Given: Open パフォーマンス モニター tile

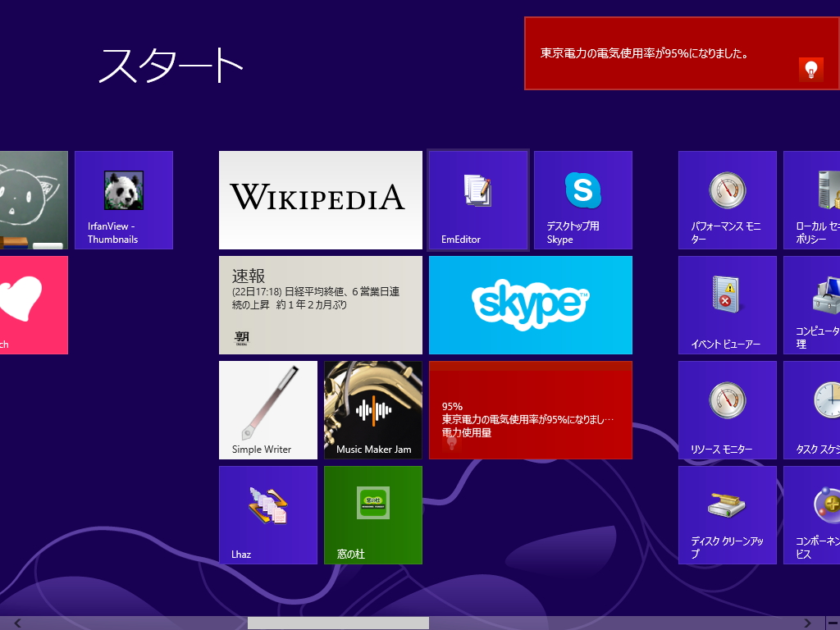Looking at the screenshot, I should [728, 200].
